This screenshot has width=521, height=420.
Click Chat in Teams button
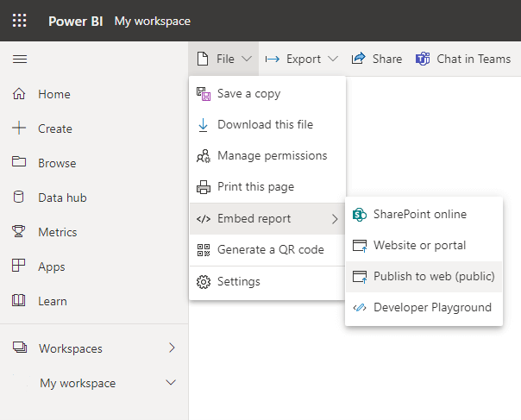[463, 59]
